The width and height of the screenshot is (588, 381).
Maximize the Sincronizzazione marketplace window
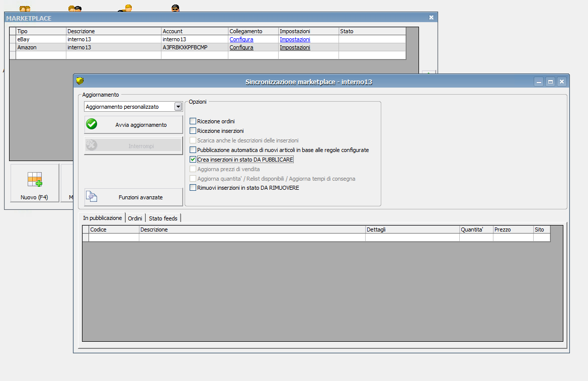point(550,82)
